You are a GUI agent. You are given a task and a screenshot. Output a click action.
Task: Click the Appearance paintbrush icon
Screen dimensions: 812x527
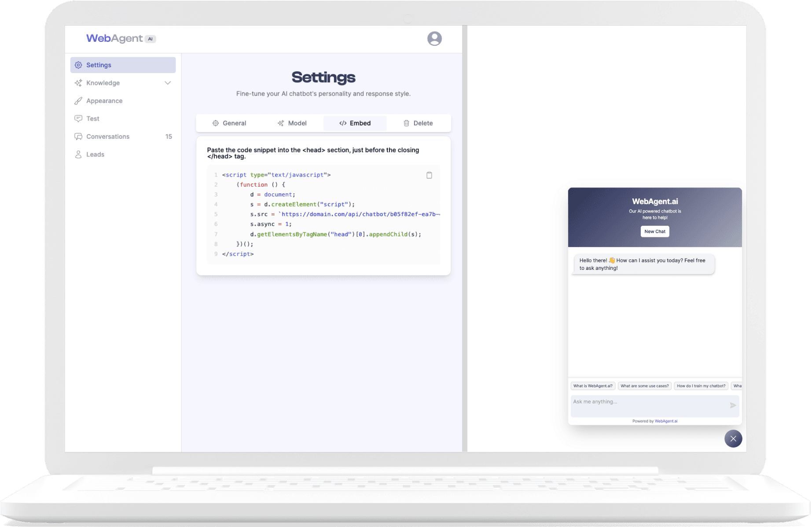pyautogui.click(x=78, y=100)
